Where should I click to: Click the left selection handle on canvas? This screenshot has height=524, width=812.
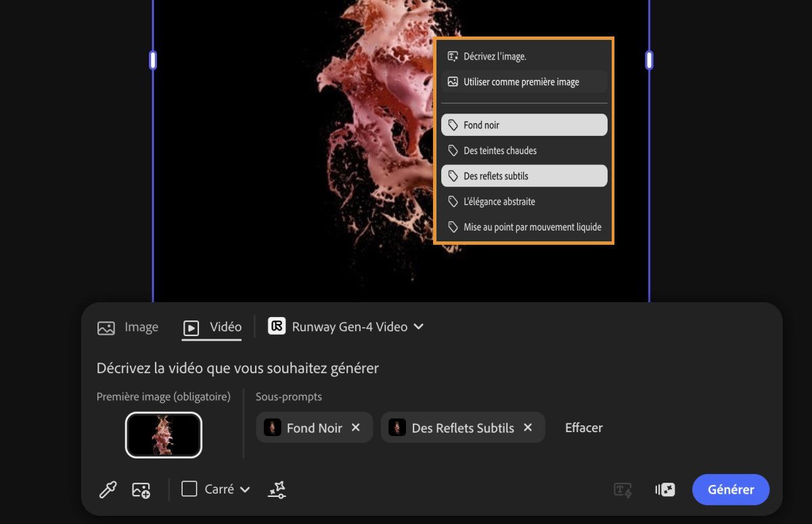coord(153,60)
